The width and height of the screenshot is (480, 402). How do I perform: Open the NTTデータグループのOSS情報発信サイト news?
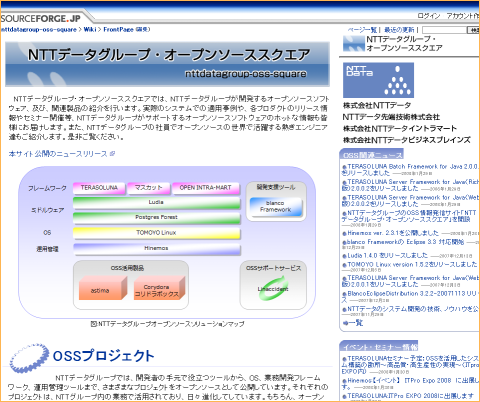410,216
